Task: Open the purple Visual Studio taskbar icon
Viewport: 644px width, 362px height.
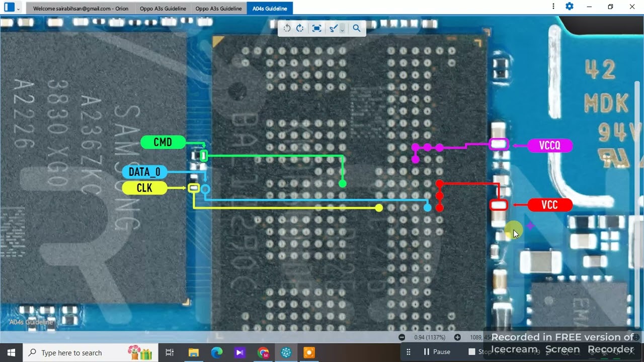Action: click(x=240, y=352)
